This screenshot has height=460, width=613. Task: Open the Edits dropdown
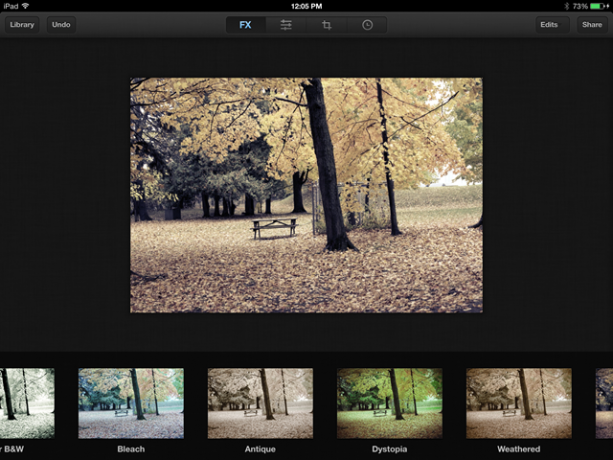coord(552,25)
